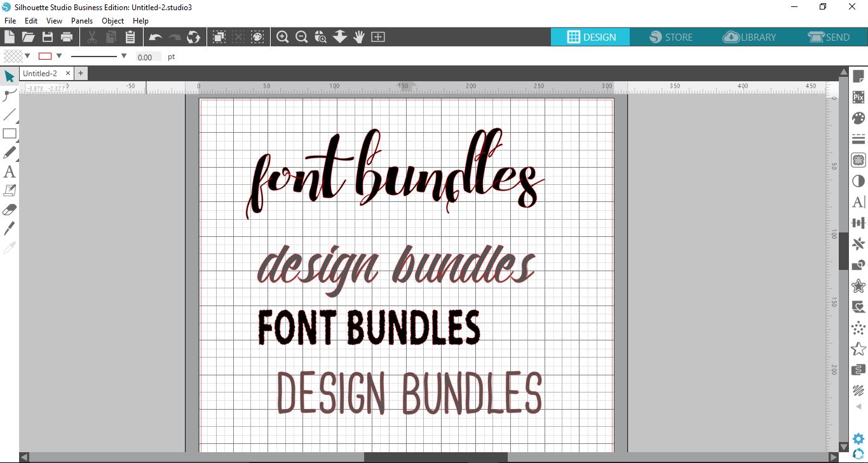Screen dimensions: 868x463
Task: Select the Draw a Note tool
Action: click(10, 191)
